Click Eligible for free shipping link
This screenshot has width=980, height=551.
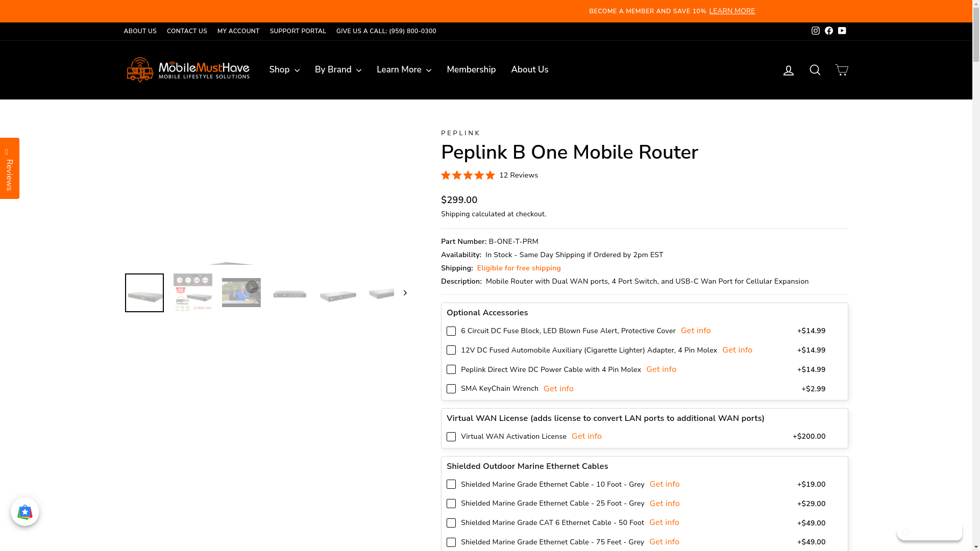[x=519, y=268]
